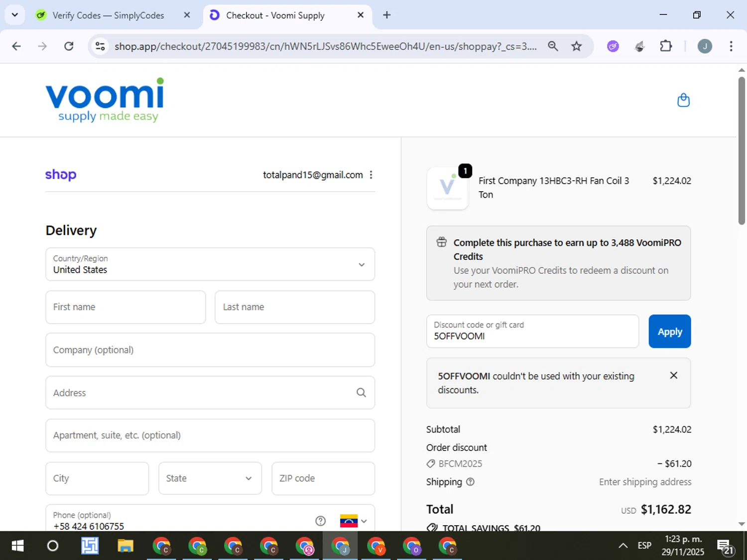Image resolution: width=747 pixels, height=560 pixels.
Task: Open the tab search dropdown arrow
Action: coord(15,15)
